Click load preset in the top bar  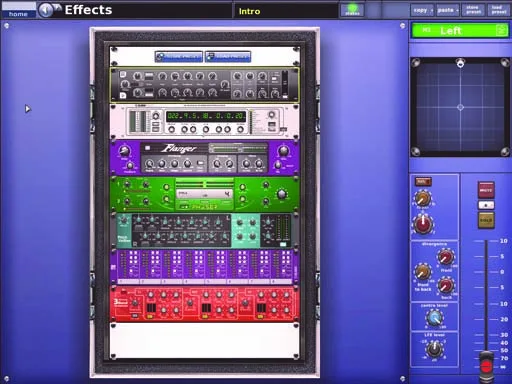coord(499,10)
